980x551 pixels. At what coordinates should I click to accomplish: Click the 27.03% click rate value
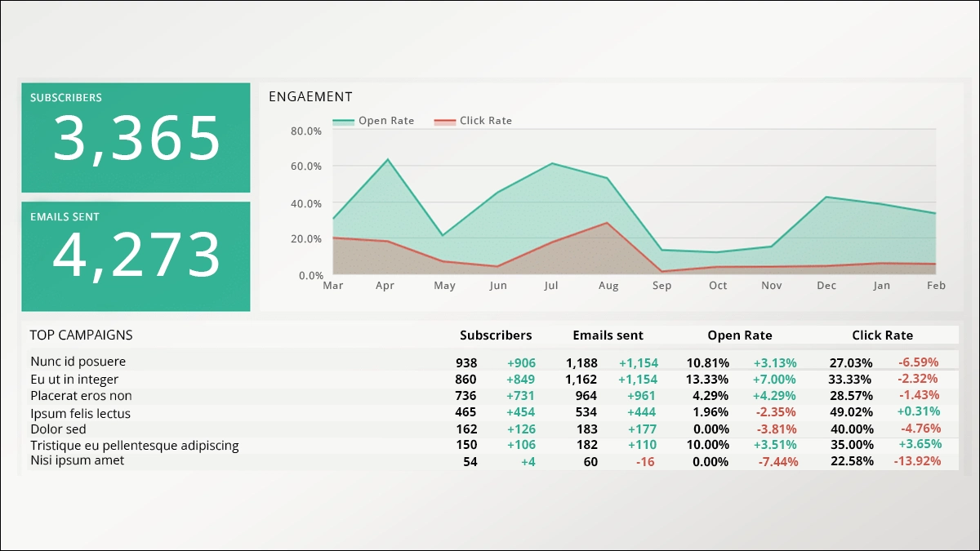pyautogui.click(x=851, y=362)
